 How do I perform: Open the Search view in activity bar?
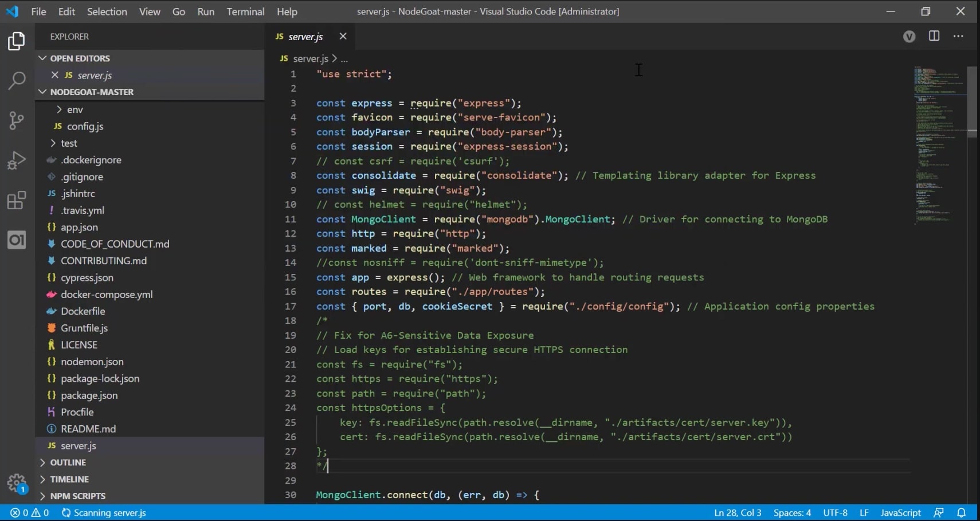pos(17,81)
